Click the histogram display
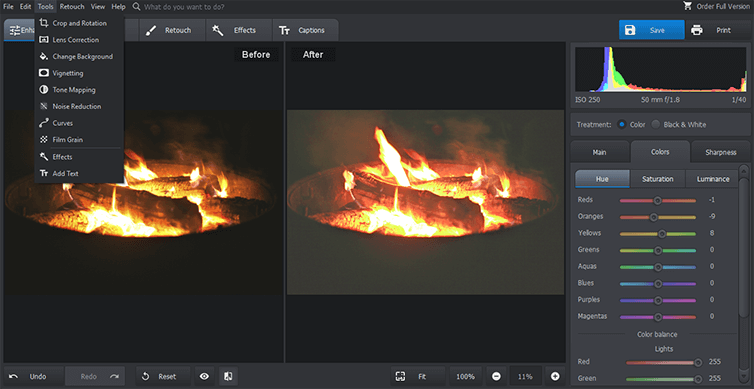This screenshot has width=754, height=389. (x=661, y=69)
